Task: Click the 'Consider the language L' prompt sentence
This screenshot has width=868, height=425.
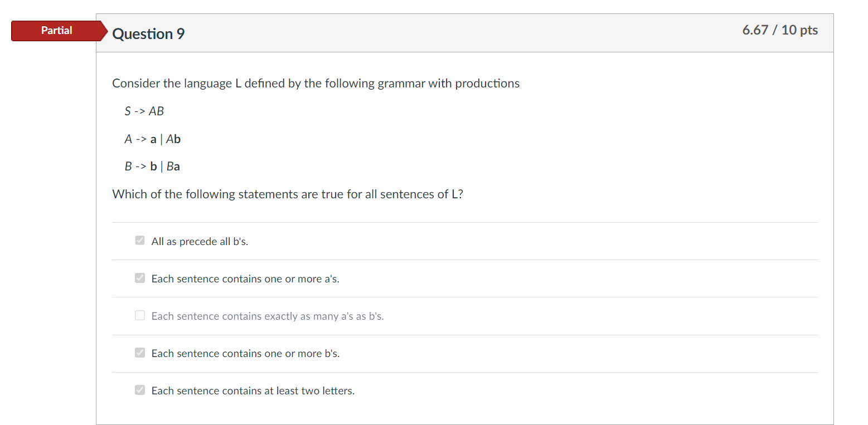Action: (316, 84)
